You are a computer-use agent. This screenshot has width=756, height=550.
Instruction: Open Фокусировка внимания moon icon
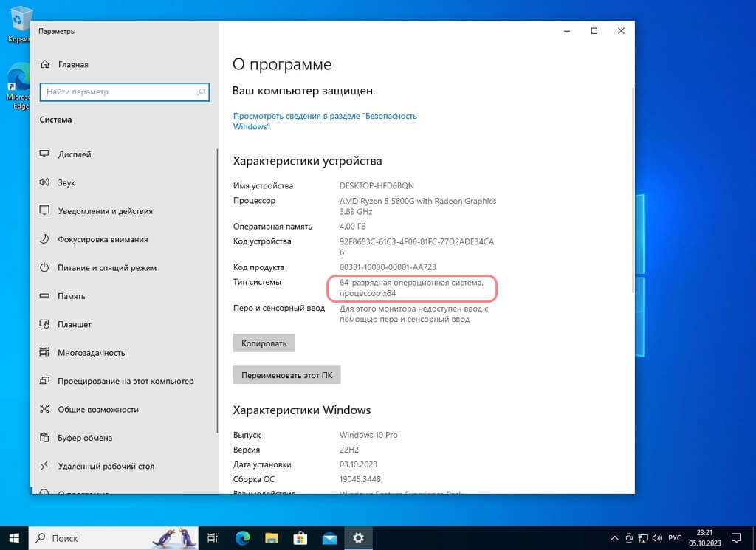click(44, 239)
